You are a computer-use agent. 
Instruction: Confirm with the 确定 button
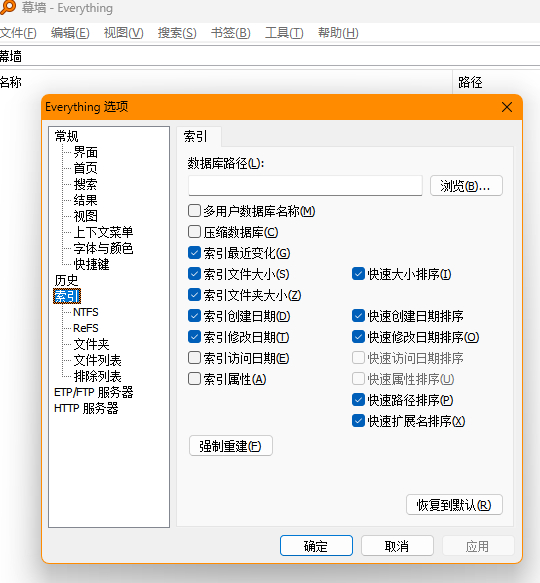[316, 546]
